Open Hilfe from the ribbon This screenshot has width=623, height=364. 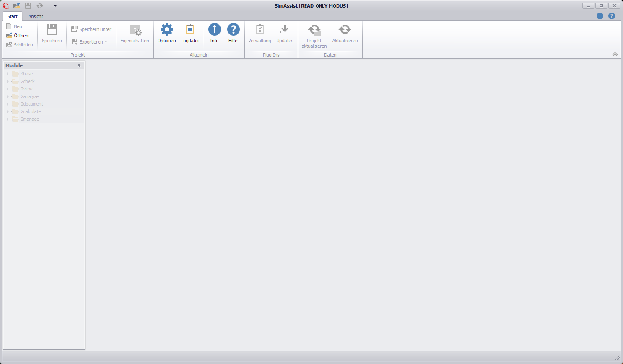[233, 34]
